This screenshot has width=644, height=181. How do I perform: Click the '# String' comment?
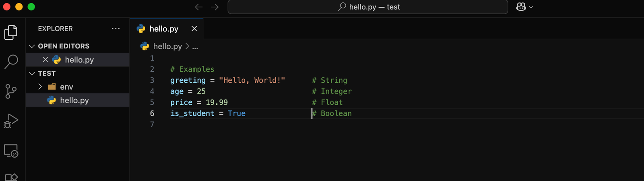coord(330,80)
